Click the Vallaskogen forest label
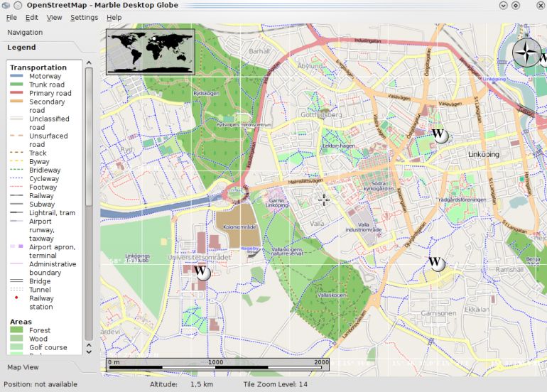This screenshot has height=392, width=547. [x=332, y=295]
